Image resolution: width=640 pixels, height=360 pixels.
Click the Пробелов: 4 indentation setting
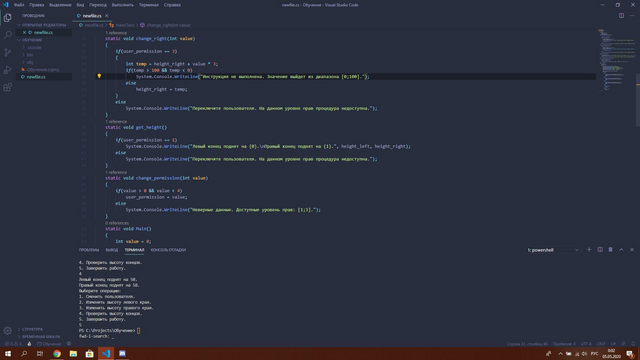coord(564,344)
